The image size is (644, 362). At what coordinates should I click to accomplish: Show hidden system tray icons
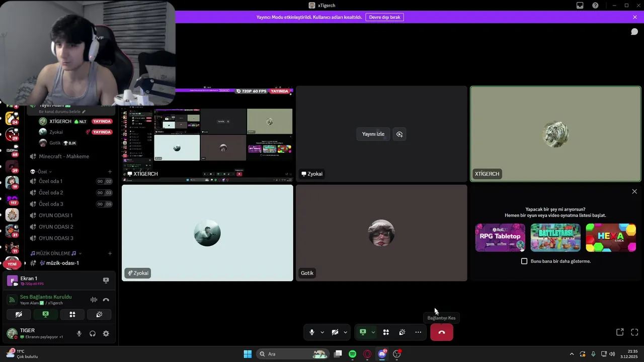click(572, 354)
